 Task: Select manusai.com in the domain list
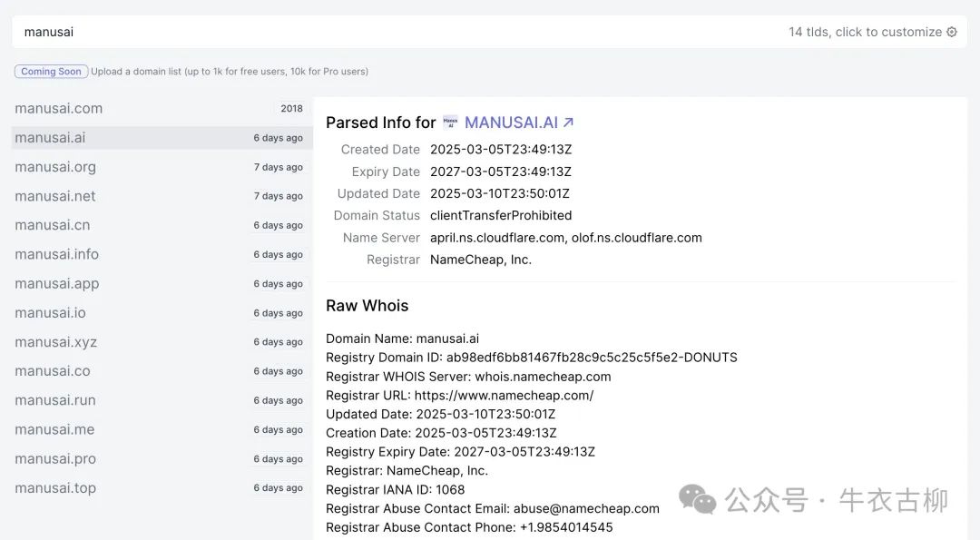(162, 108)
